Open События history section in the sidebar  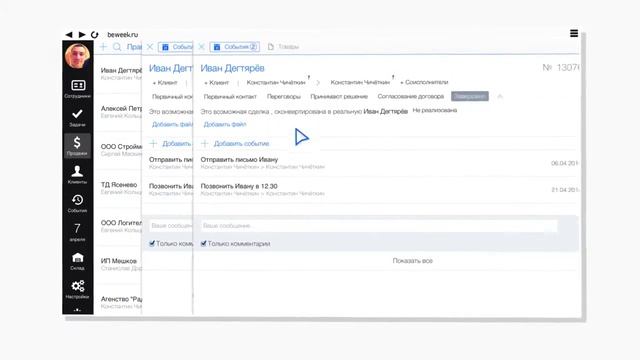[x=78, y=203]
